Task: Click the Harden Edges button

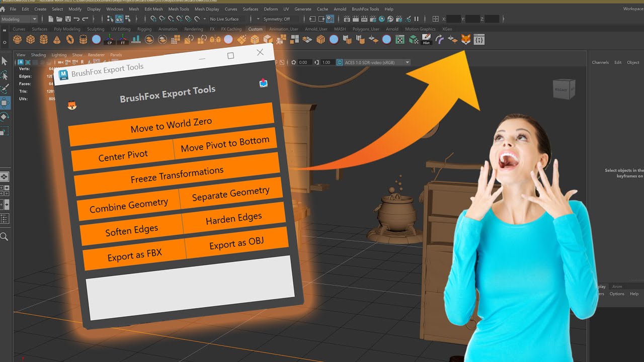Action: (x=234, y=219)
